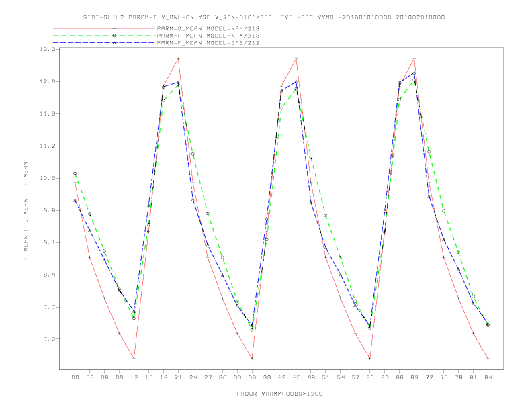
Task: Click the green dashed legend line sample
Action: tap(104, 36)
